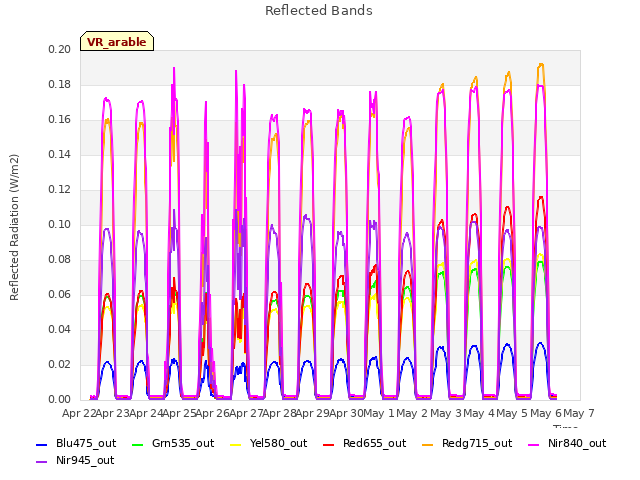The width and height of the screenshot is (640, 480).
Task: Click the 0.10 y-axis tick label
Action: click(60, 224)
